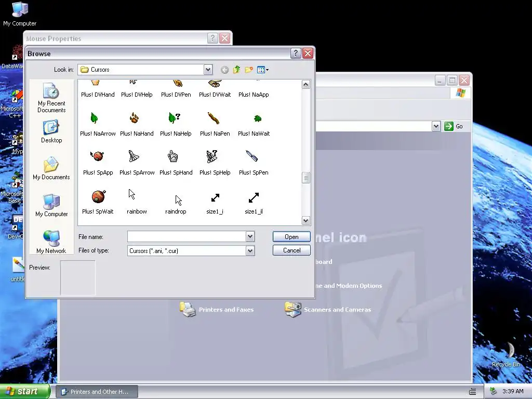This screenshot has width=532, height=399.
Task: Open My Network in places bar
Action: point(51,242)
